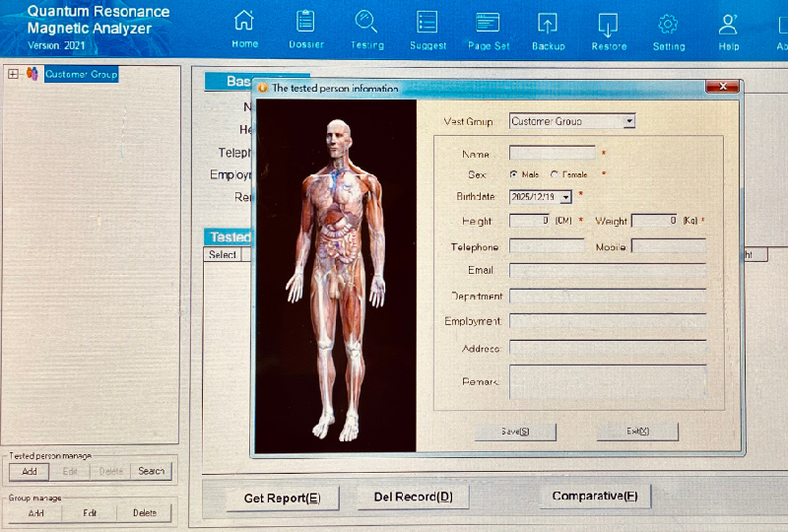Image resolution: width=788 pixels, height=532 pixels.
Task: Open Page Set toolbar icon
Action: (488, 22)
